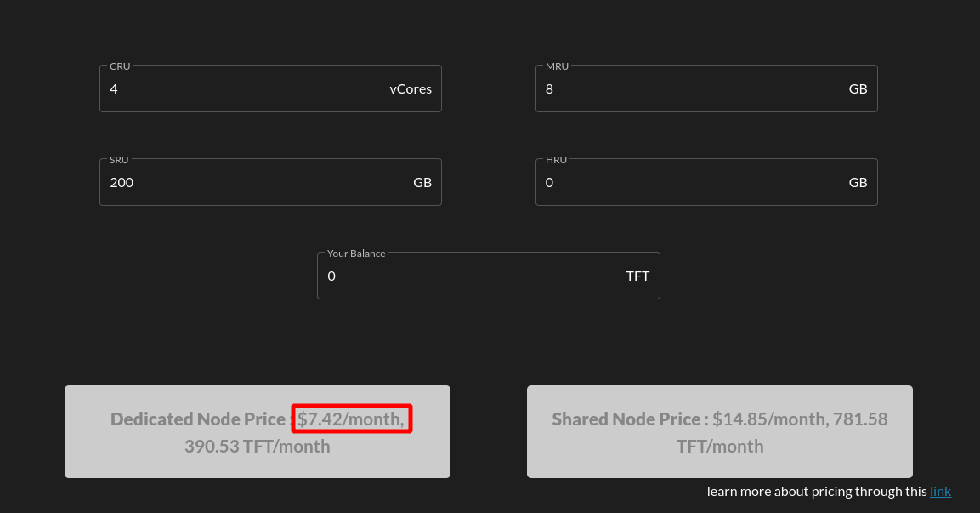The width and height of the screenshot is (980, 513).
Task: Click the TFT unit label in Your Balance
Action: 637,276
